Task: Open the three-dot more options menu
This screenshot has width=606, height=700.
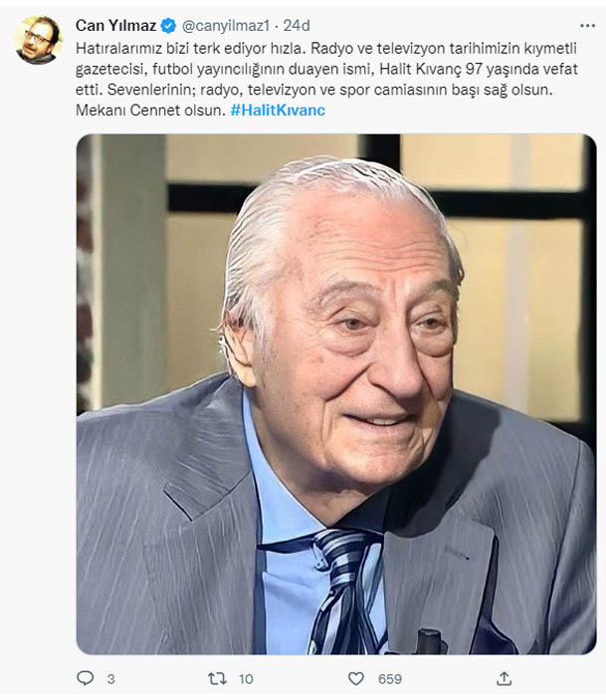Action: coord(586,25)
